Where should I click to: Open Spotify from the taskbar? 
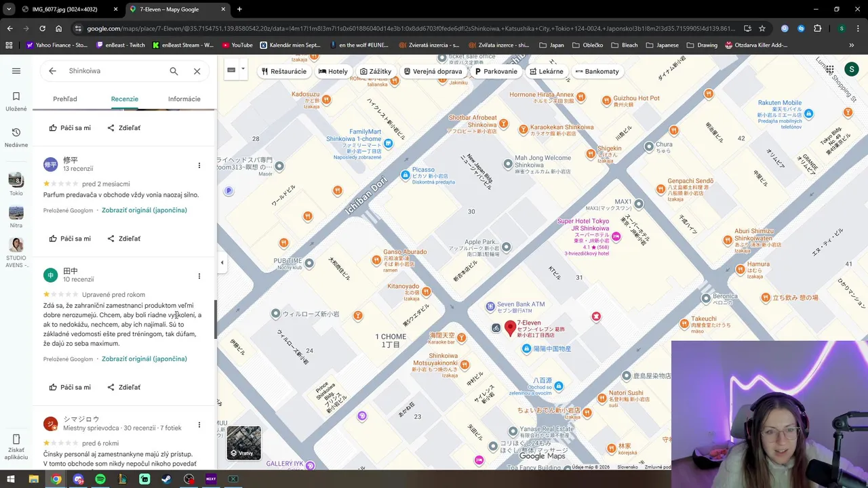(100, 479)
